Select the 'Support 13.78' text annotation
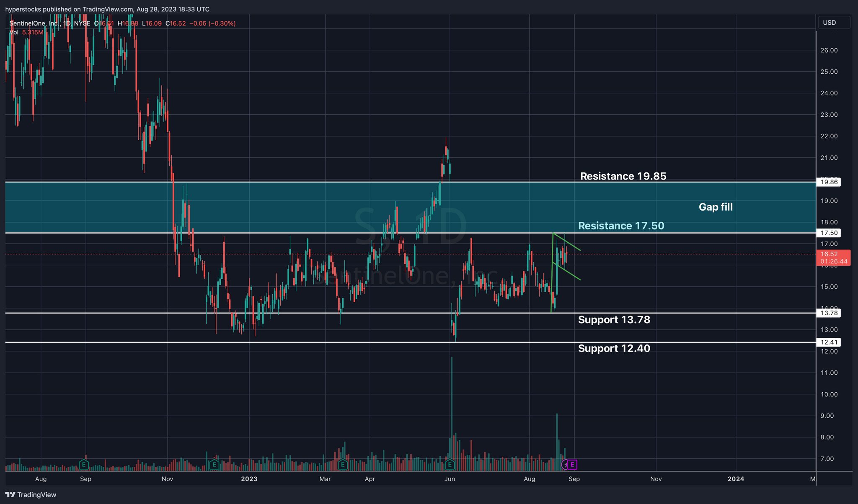 (x=614, y=320)
